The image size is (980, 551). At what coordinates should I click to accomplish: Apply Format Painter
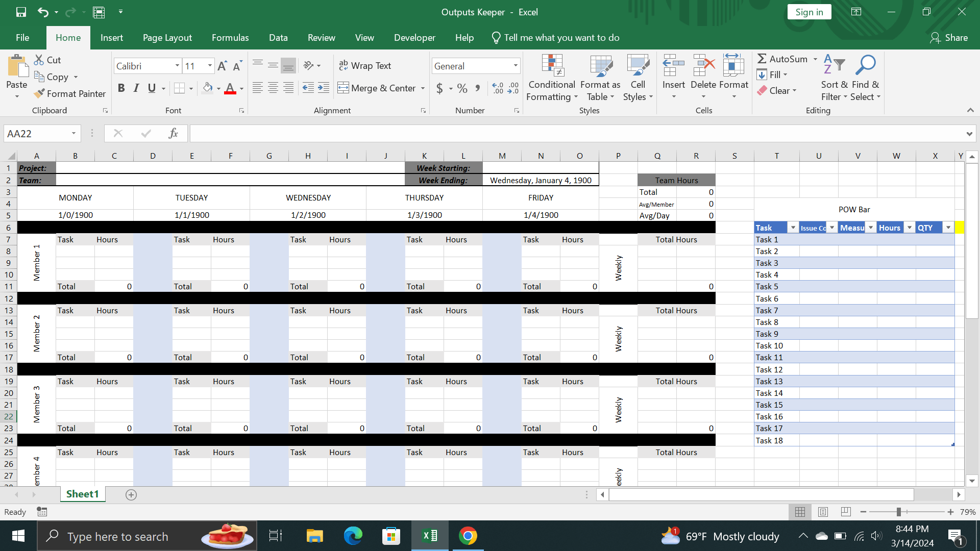(x=70, y=93)
